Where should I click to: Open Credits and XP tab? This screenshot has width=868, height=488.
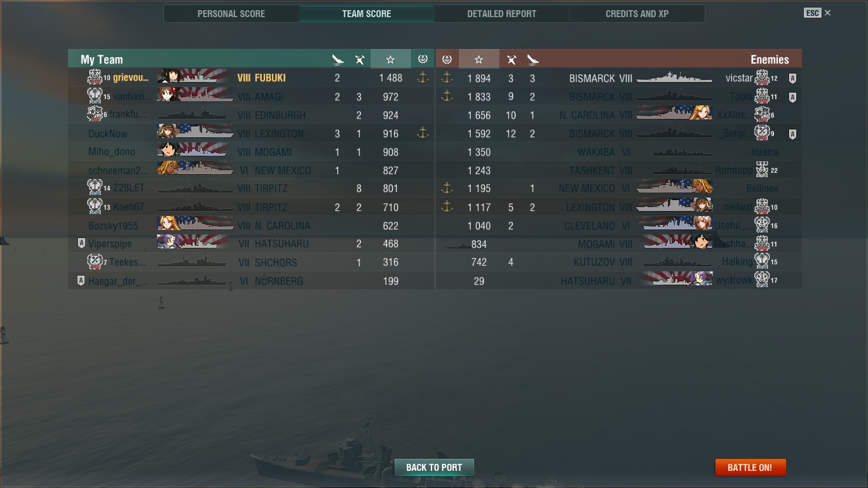(x=637, y=13)
